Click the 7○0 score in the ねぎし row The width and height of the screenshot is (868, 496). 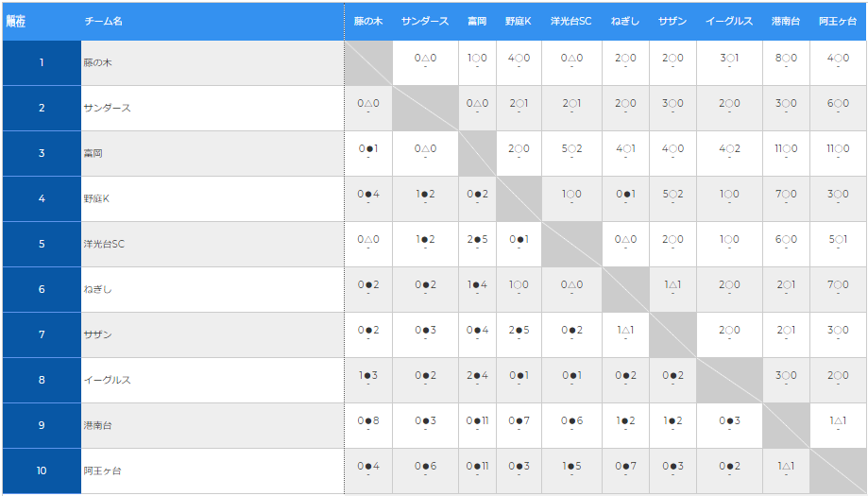[x=838, y=284]
